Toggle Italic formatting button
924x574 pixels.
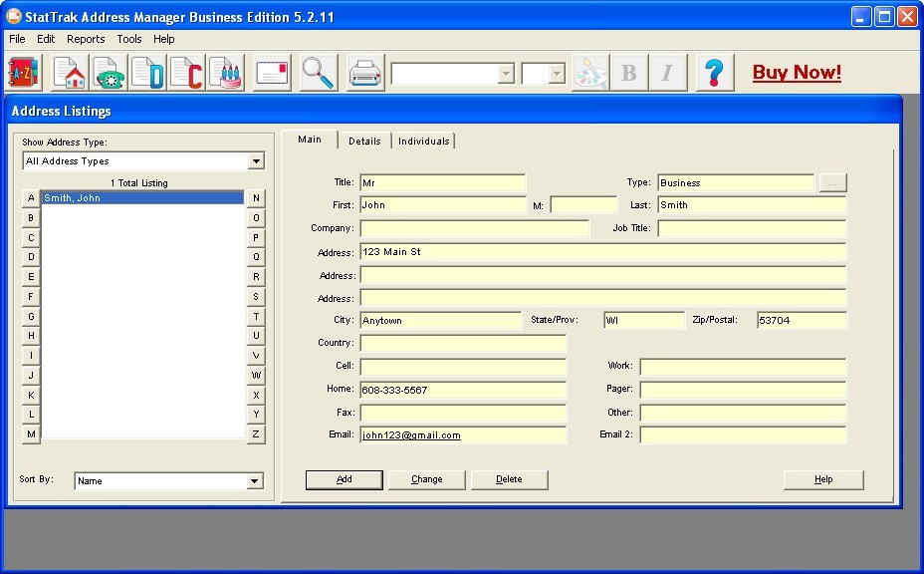click(668, 73)
